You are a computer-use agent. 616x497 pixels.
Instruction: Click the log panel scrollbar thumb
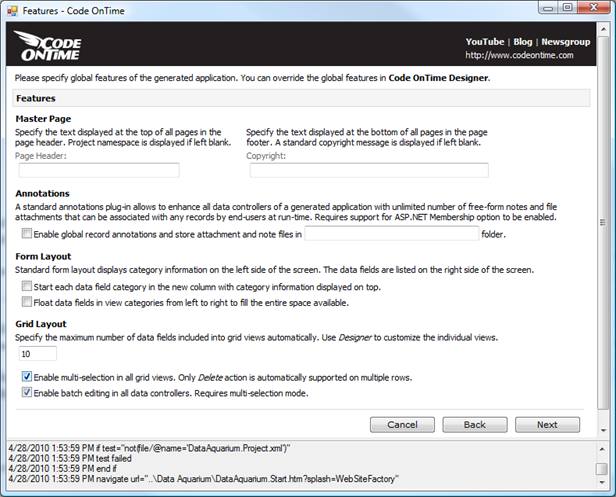[602, 469]
